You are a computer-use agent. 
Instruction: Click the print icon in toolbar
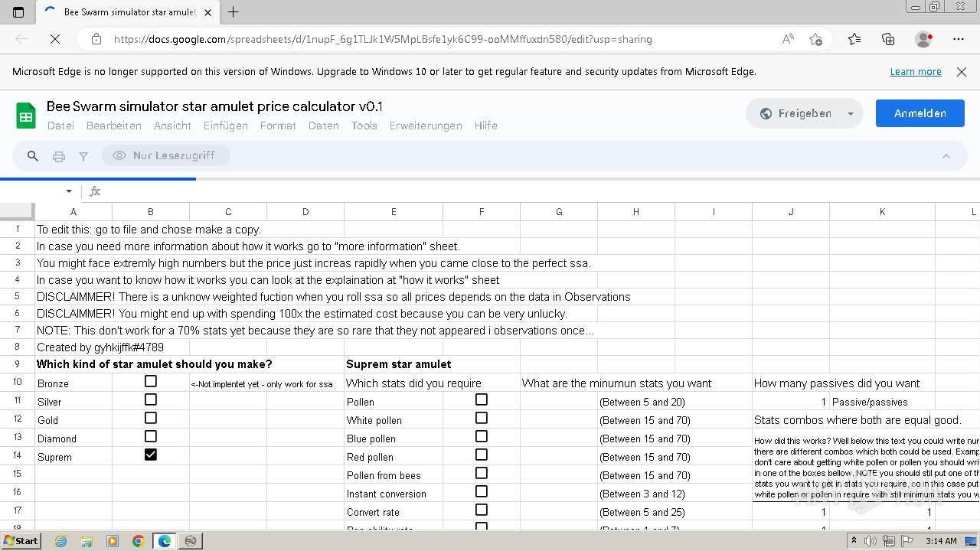[59, 156]
